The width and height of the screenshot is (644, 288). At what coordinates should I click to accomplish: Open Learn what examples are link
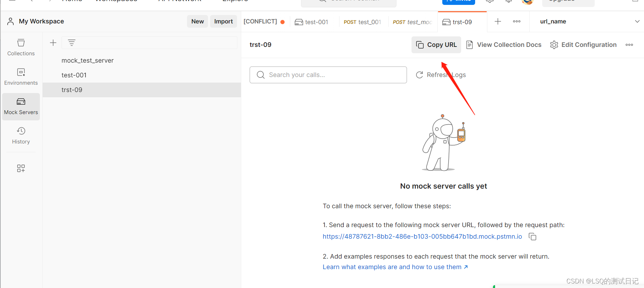tap(395, 267)
